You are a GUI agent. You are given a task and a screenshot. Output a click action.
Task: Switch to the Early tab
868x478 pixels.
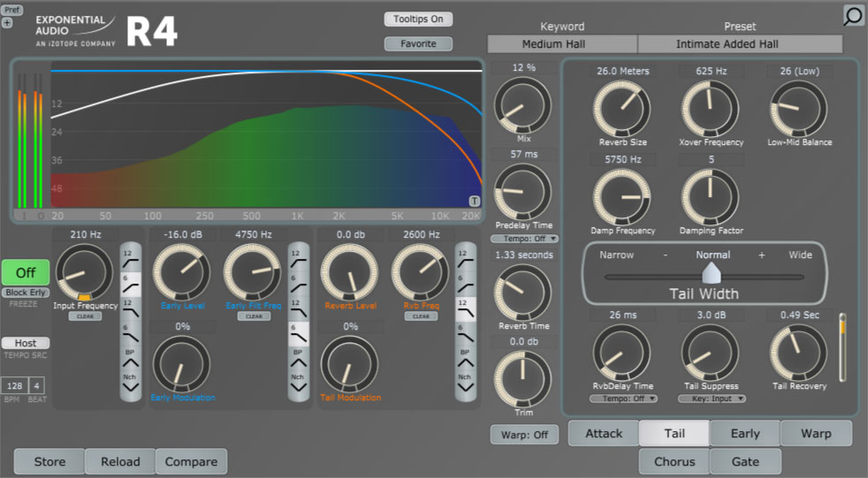(745, 433)
